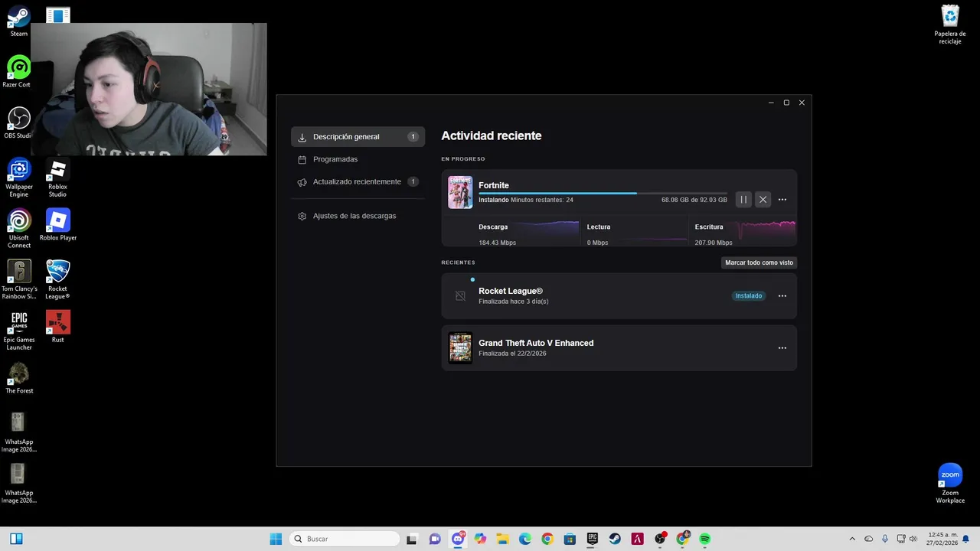Screen dimensions: 980x551
Task: Click the Actividad reciente heading
Action: (x=492, y=135)
